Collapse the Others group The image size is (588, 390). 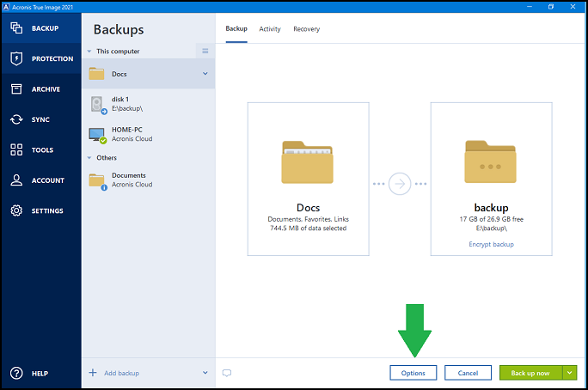89,158
